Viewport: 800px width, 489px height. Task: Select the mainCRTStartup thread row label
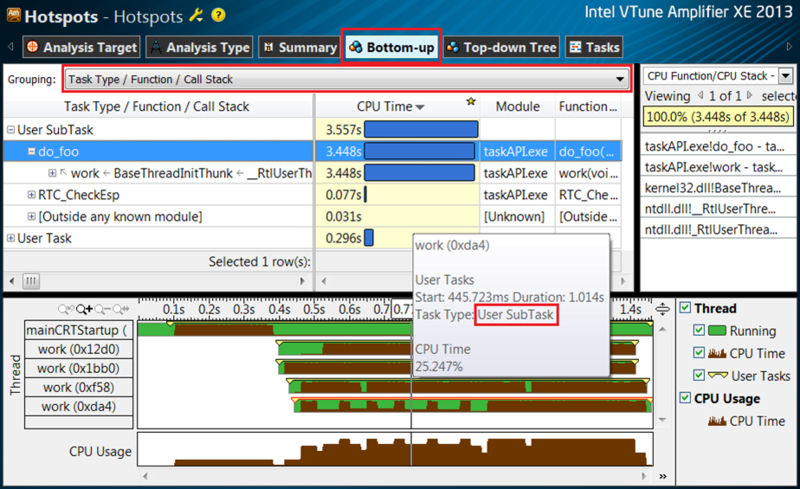pyautogui.click(x=79, y=330)
